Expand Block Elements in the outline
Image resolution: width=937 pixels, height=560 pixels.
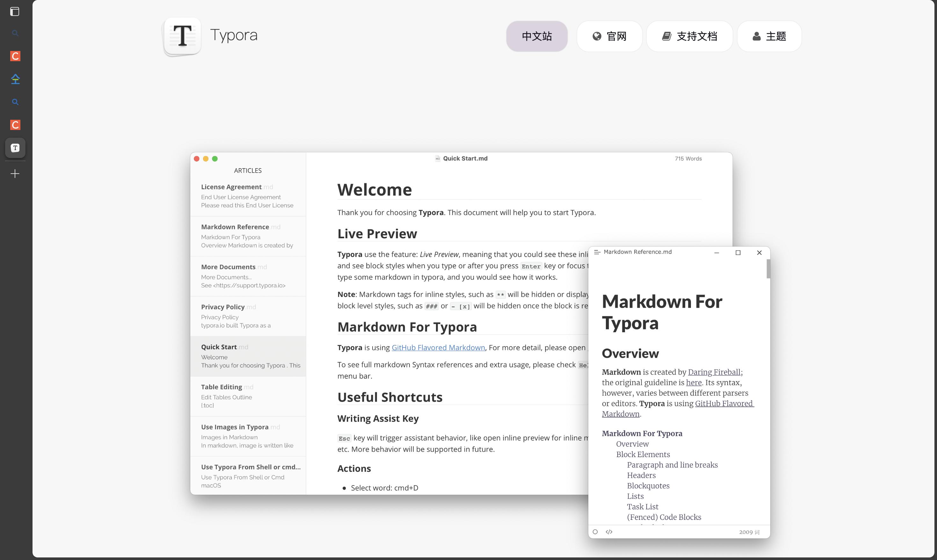click(x=643, y=454)
